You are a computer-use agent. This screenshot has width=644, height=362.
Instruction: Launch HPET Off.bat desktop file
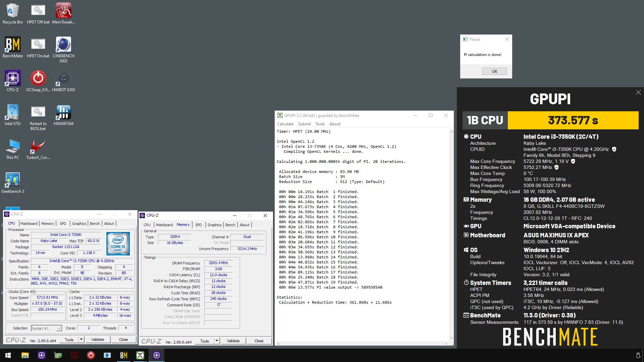[x=38, y=13]
